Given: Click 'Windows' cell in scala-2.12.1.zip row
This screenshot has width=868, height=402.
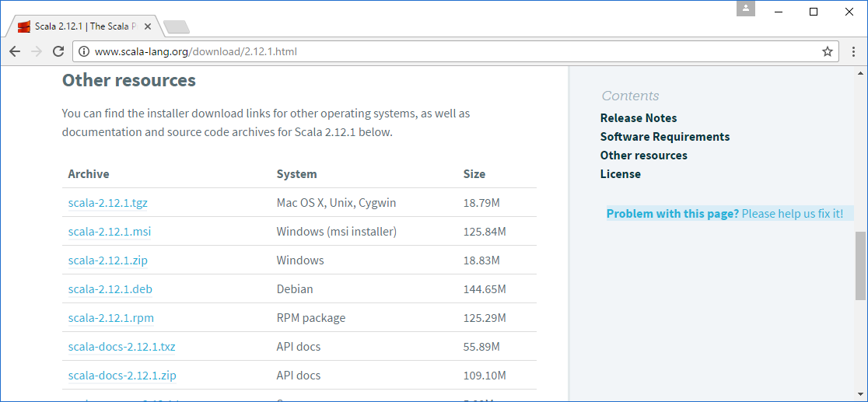Looking at the screenshot, I should click(300, 260).
